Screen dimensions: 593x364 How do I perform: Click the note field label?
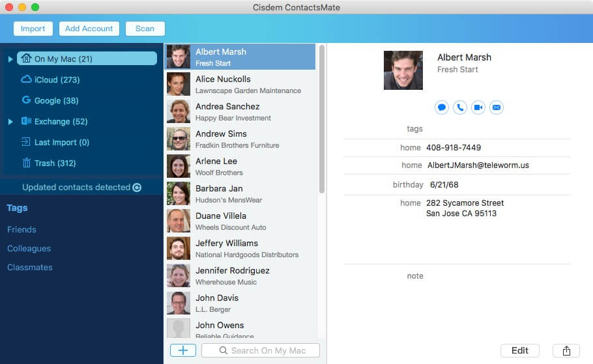[415, 276]
